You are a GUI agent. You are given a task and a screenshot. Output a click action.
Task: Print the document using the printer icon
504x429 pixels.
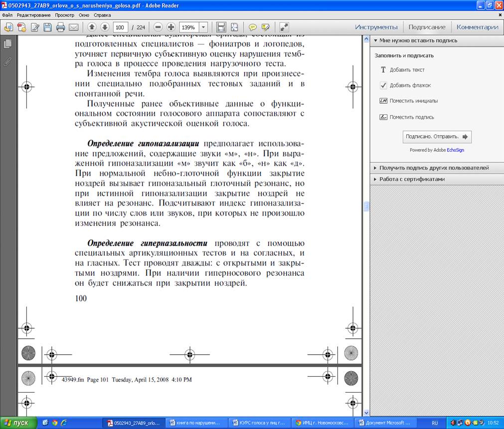pos(60,27)
